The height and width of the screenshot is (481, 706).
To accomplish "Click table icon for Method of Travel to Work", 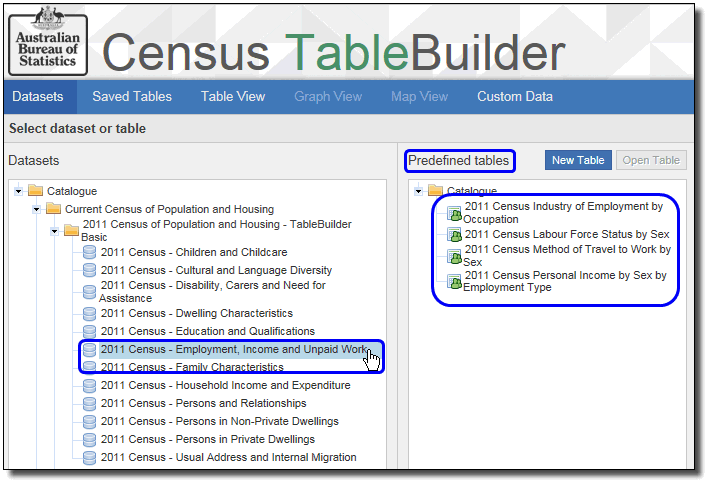I will 454,256.
